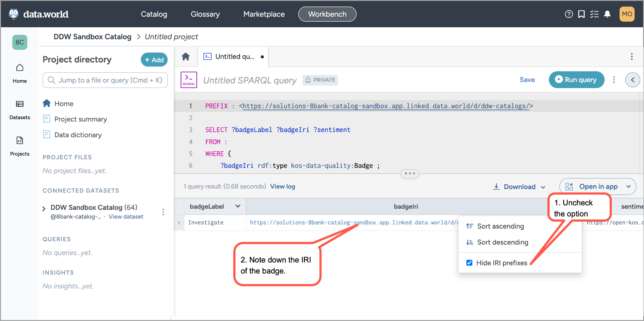Expand Open in app dropdown arrow
Viewport: 644px width, 321px height.
coord(628,187)
